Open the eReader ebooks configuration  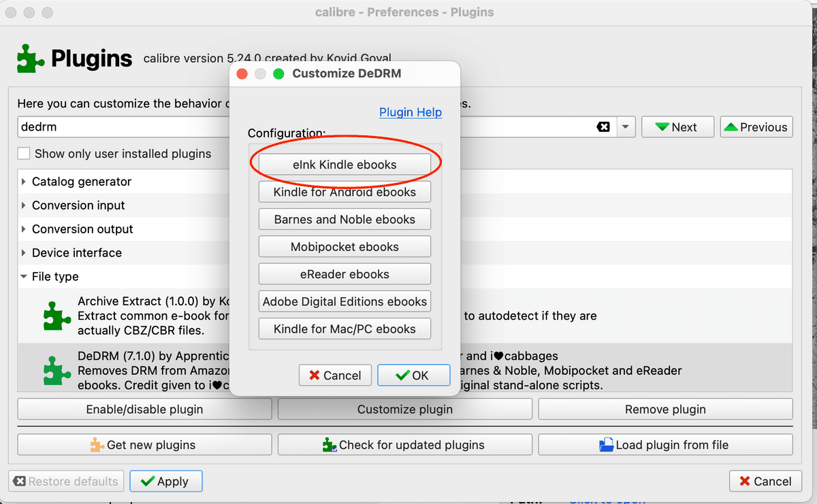[345, 274]
